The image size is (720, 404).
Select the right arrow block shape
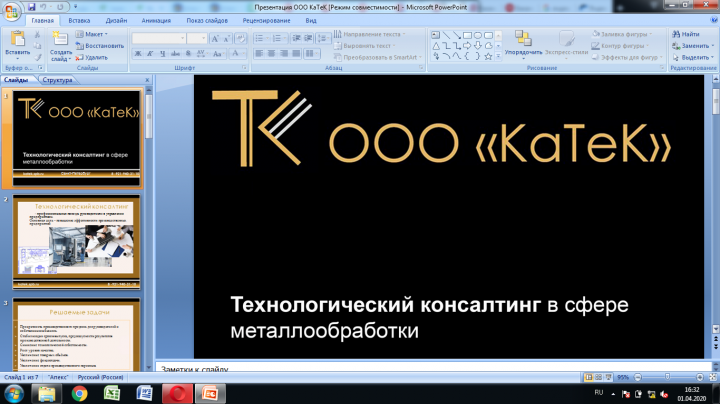(x=467, y=46)
